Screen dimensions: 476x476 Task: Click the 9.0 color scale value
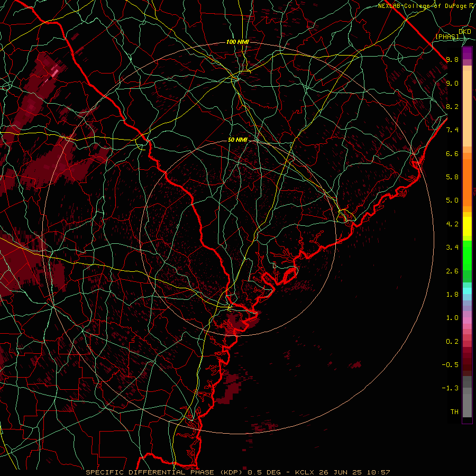(452, 83)
